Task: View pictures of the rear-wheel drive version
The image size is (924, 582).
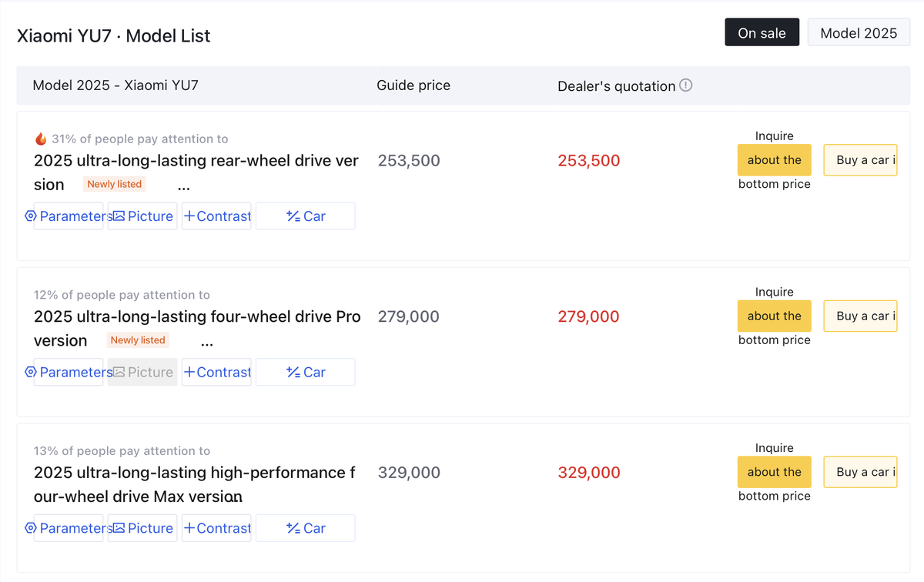Action: [142, 216]
